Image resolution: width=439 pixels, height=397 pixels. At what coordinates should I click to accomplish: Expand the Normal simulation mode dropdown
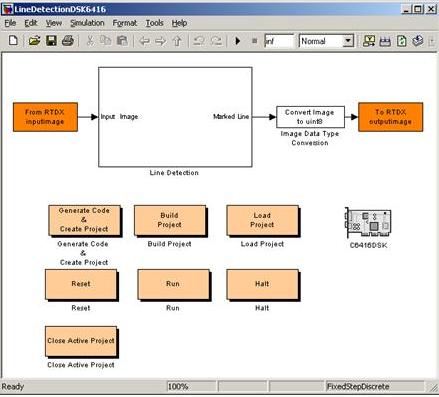(x=348, y=41)
